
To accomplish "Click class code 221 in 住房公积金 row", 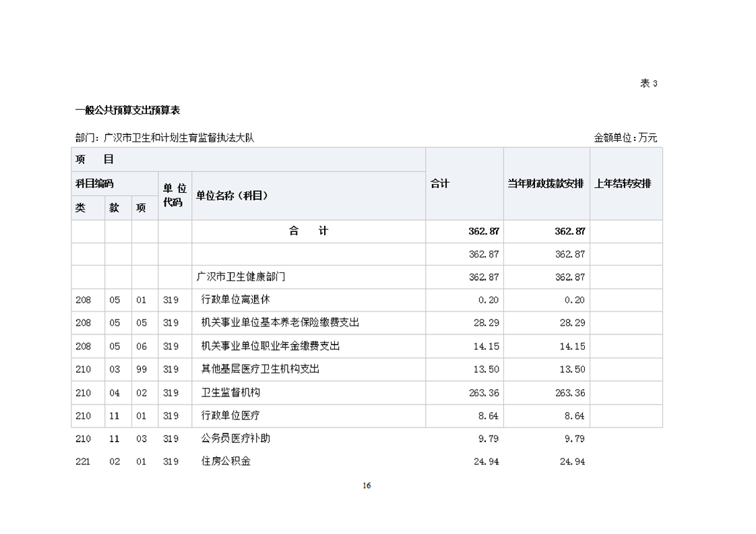I will pyautogui.click(x=83, y=462).
